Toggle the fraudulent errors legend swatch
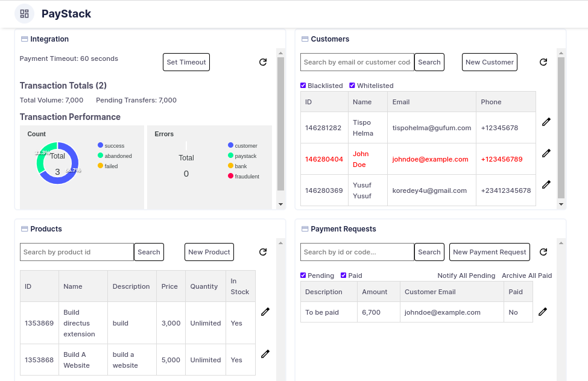Image resolution: width=588 pixels, height=381 pixels. tap(230, 175)
